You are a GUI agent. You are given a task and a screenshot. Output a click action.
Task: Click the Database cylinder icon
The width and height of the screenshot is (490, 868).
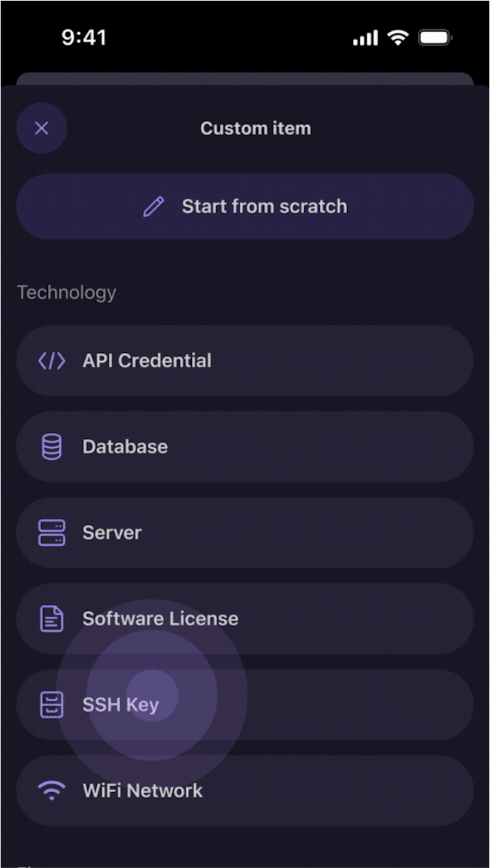click(x=52, y=447)
